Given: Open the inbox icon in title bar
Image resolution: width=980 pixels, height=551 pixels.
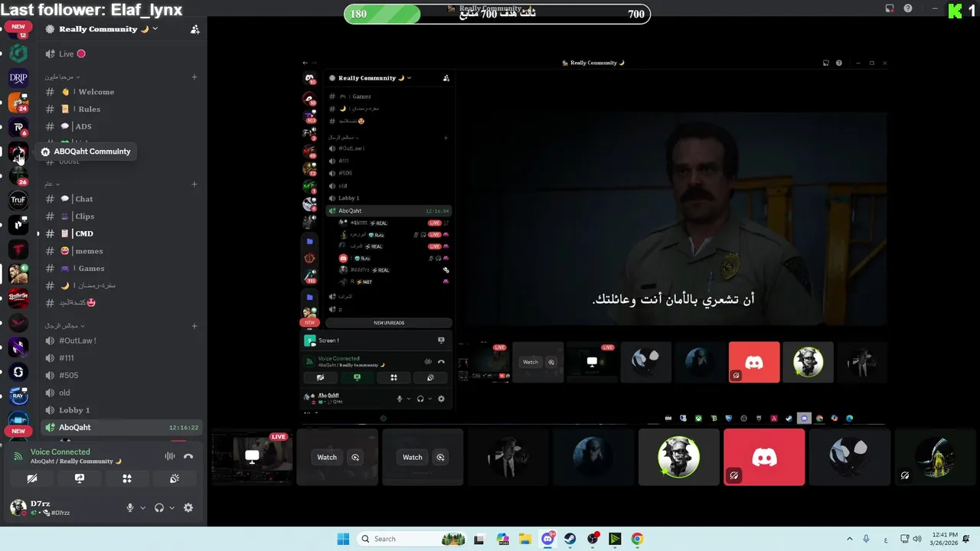Looking at the screenshot, I should (x=890, y=8).
